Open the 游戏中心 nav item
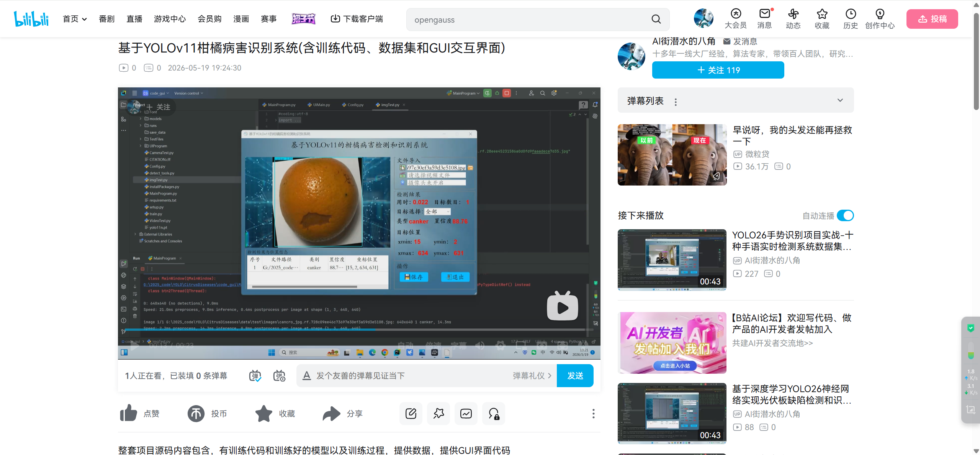The width and height of the screenshot is (980, 455). tap(170, 19)
